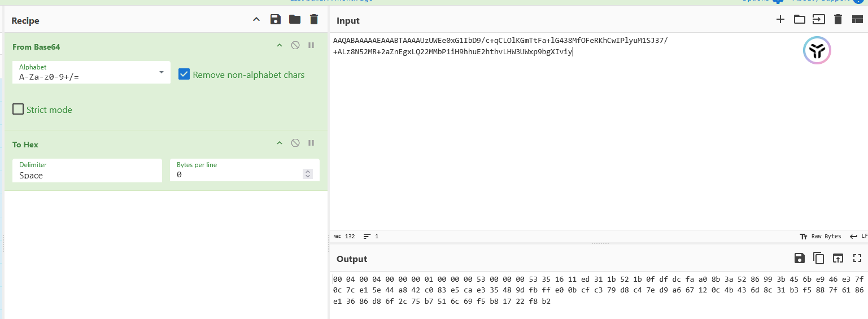Viewport: 868px width, 319px height.
Task: Clear the recipe with trash icon
Action: 314,20
